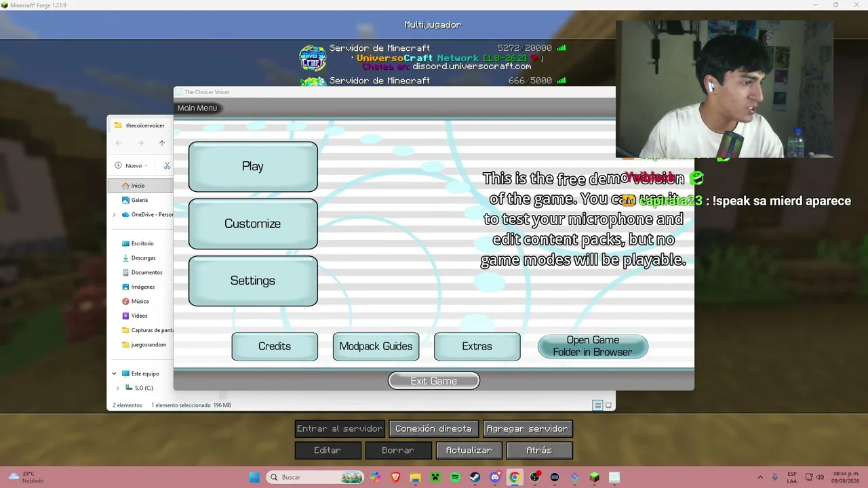Click Actualizar in Minecraft server list
868x488 pixels.
pos(469,450)
